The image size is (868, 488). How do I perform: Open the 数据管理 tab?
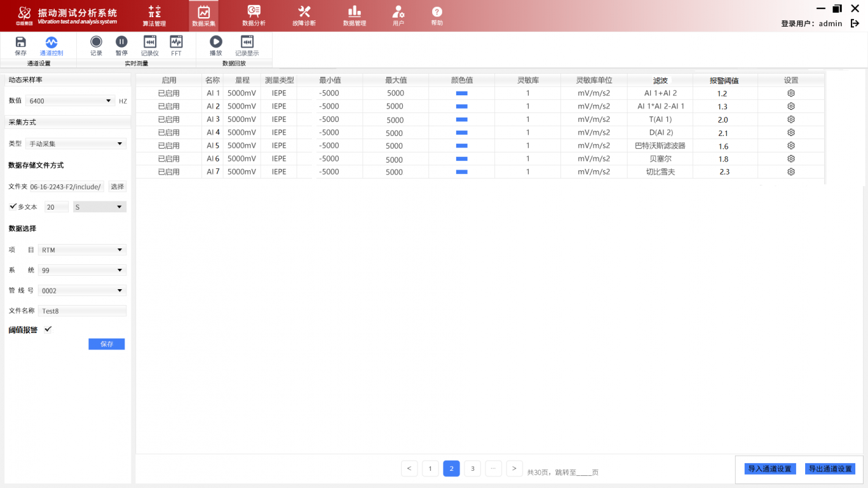pos(355,16)
